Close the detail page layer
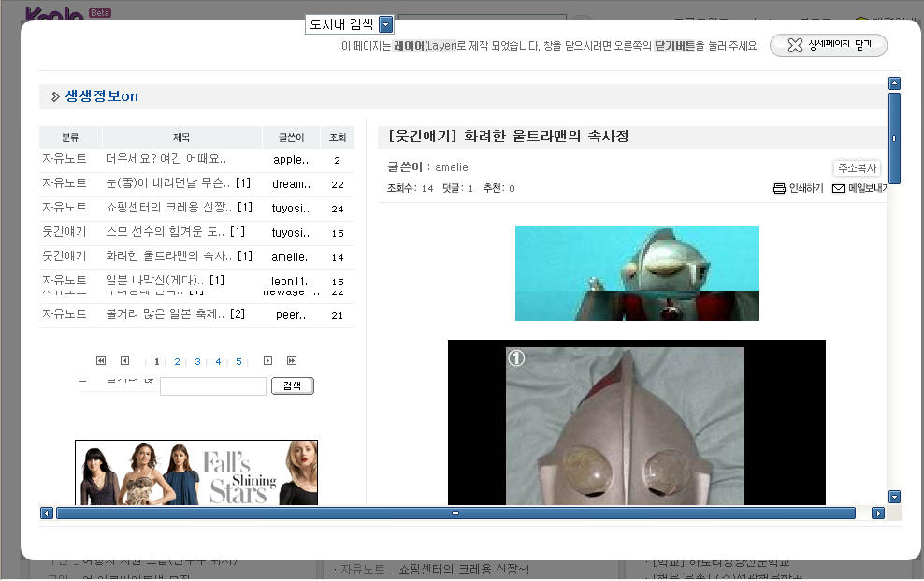This screenshot has width=924, height=581. (x=828, y=45)
